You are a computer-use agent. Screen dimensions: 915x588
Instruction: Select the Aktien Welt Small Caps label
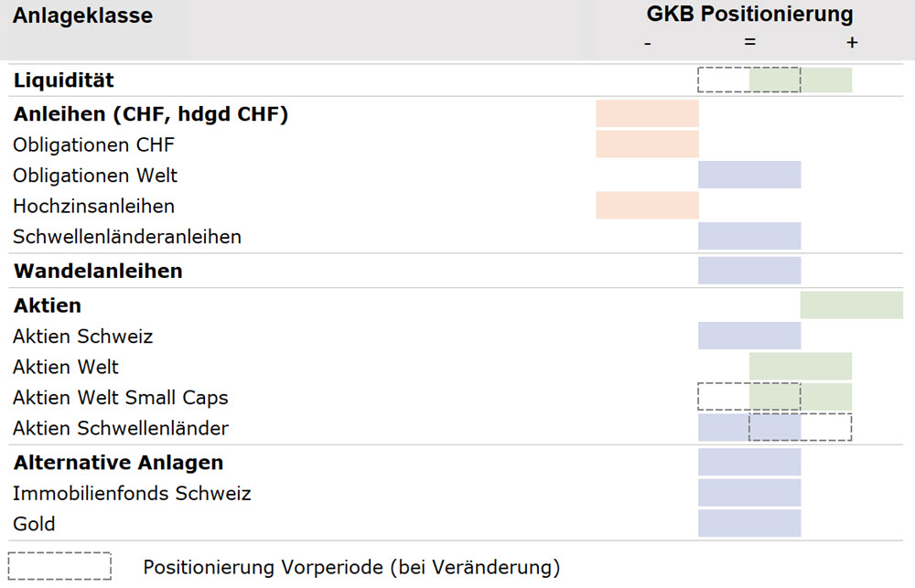pyautogui.click(x=121, y=398)
